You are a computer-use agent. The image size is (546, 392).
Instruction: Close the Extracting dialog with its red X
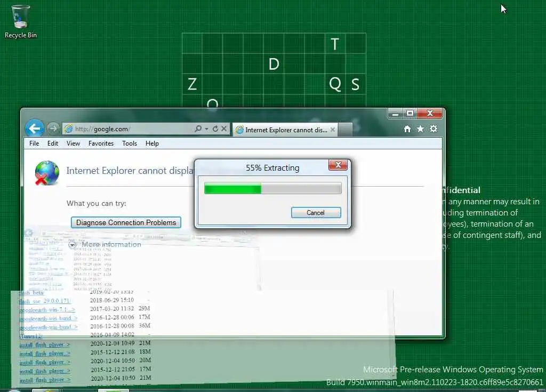pyautogui.click(x=338, y=165)
